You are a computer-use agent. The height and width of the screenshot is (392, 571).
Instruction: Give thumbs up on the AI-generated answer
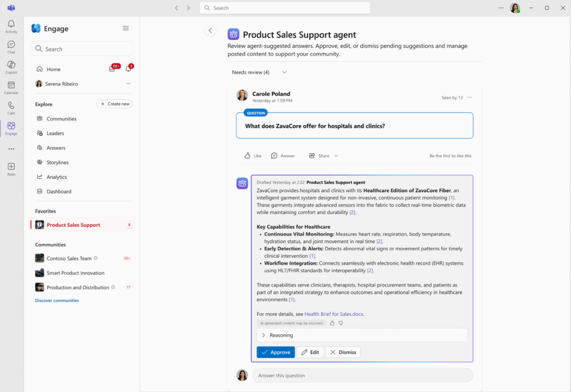[332, 323]
